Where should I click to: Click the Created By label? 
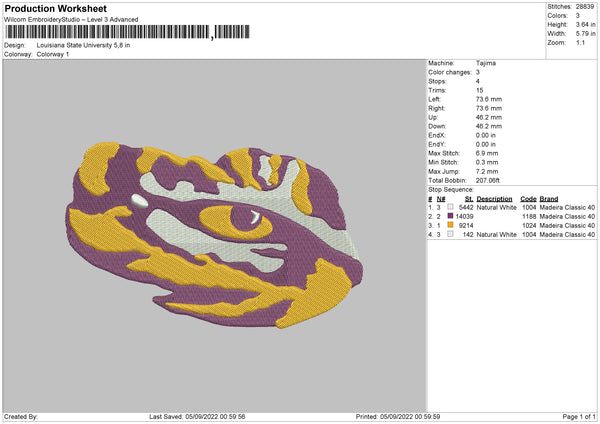(21, 416)
